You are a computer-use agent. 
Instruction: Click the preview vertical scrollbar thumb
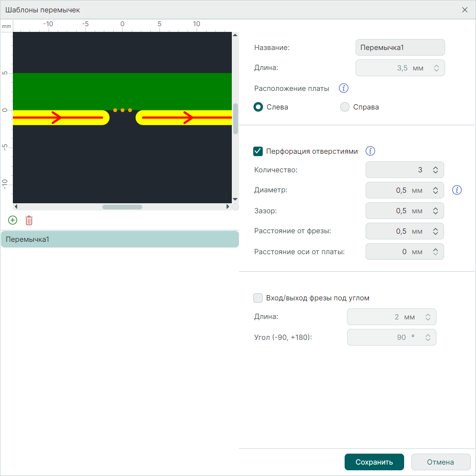point(235,119)
